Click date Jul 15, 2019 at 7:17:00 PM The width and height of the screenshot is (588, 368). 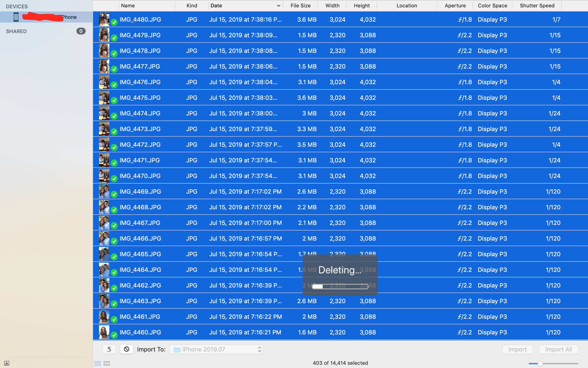tap(245, 223)
